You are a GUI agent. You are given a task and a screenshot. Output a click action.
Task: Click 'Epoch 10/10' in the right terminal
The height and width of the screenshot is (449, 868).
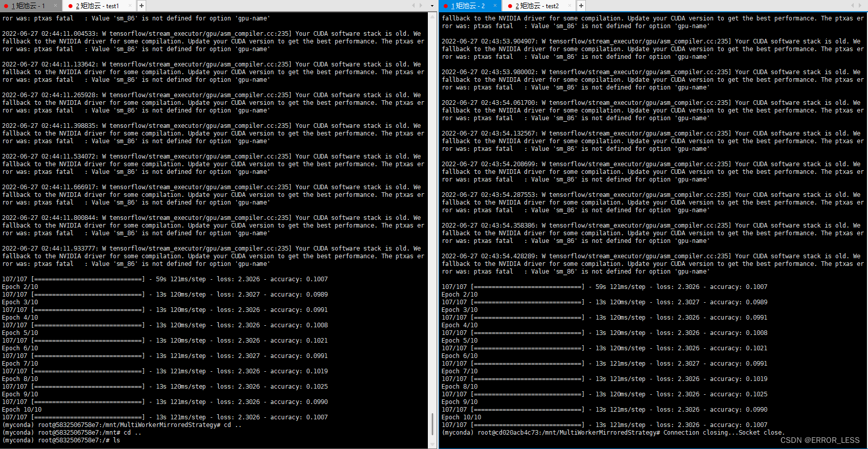pyautogui.click(x=462, y=417)
